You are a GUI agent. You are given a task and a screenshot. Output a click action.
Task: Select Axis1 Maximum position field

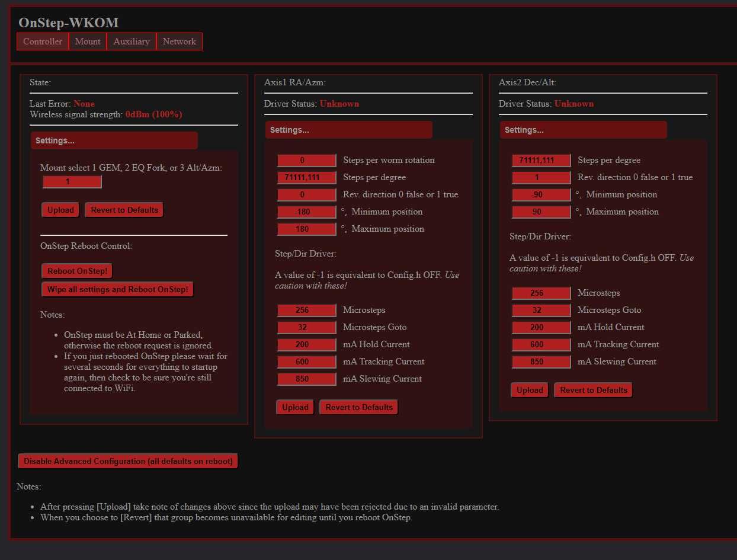(x=307, y=229)
